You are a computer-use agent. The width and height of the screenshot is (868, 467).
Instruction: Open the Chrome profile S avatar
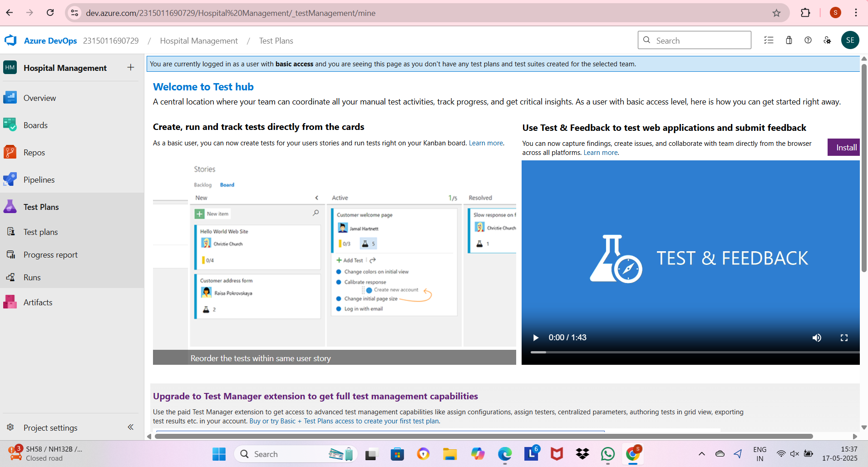point(835,13)
